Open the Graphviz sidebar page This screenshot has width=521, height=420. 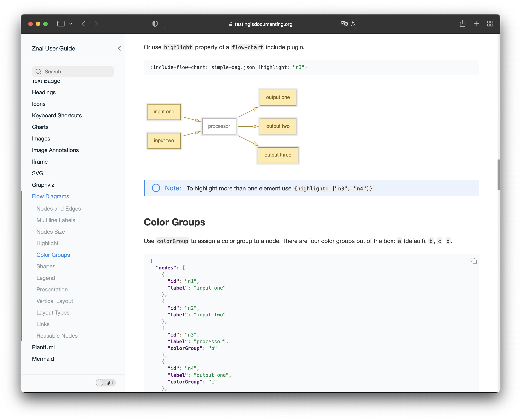pyautogui.click(x=43, y=185)
